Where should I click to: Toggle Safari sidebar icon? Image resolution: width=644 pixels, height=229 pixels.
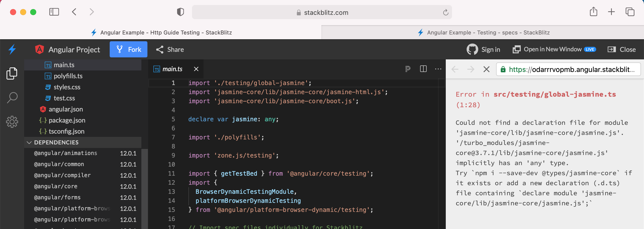point(54,12)
